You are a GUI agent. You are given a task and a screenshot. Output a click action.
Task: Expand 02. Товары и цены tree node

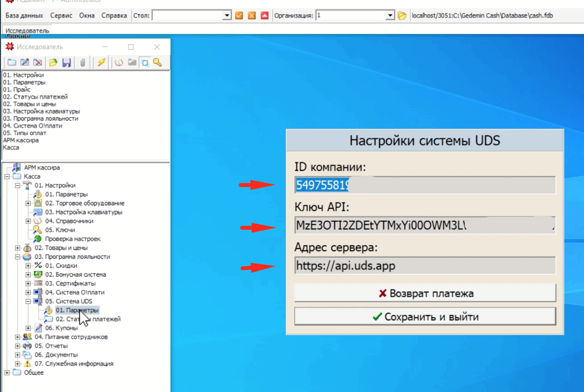(x=17, y=248)
